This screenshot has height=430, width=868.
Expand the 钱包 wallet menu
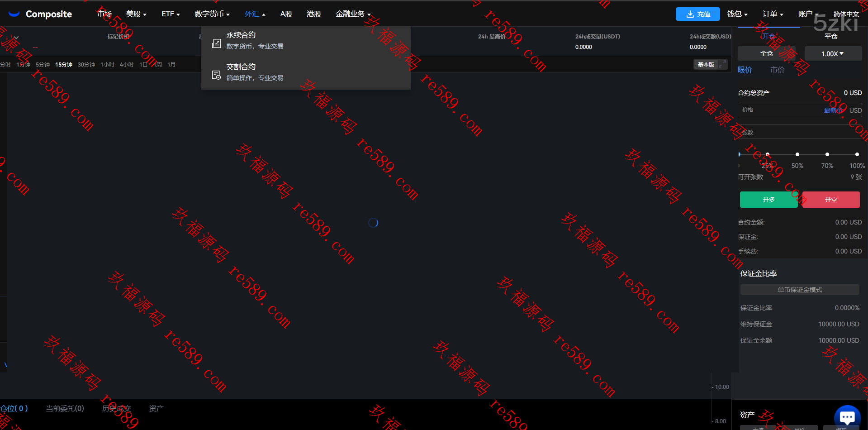pos(737,14)
